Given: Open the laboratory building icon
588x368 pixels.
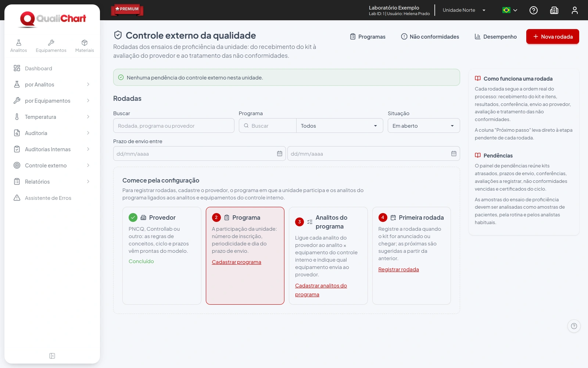Looking at the screenshot, I should [554, 10].
